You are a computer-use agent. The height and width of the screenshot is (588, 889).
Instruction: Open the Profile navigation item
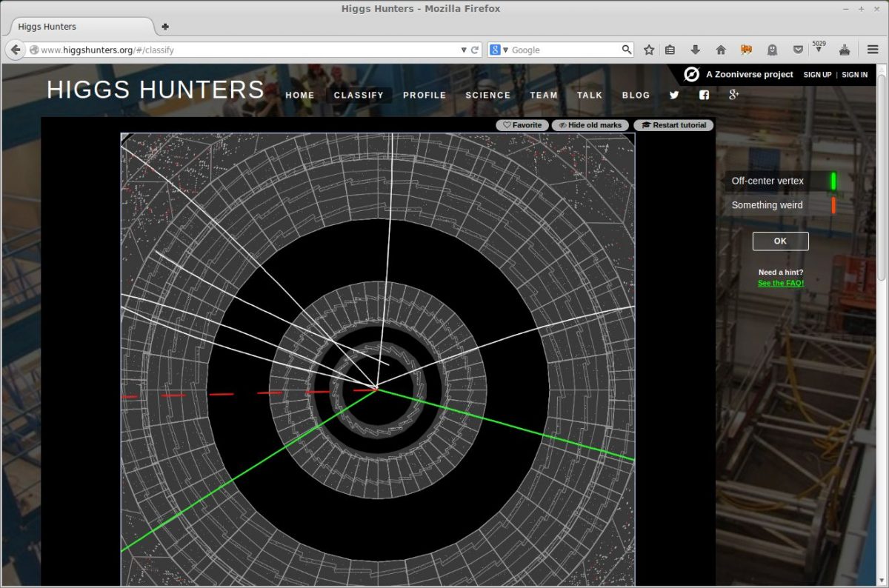click(424, 95)
